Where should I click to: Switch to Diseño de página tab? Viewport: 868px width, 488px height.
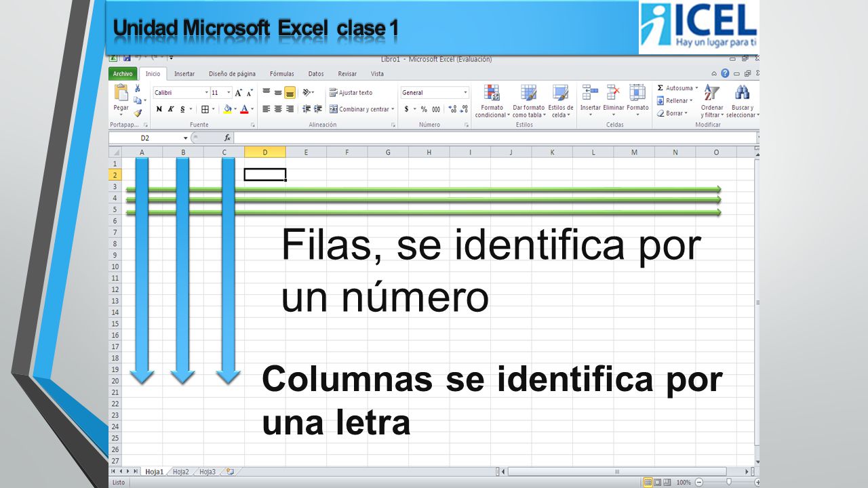232,74
